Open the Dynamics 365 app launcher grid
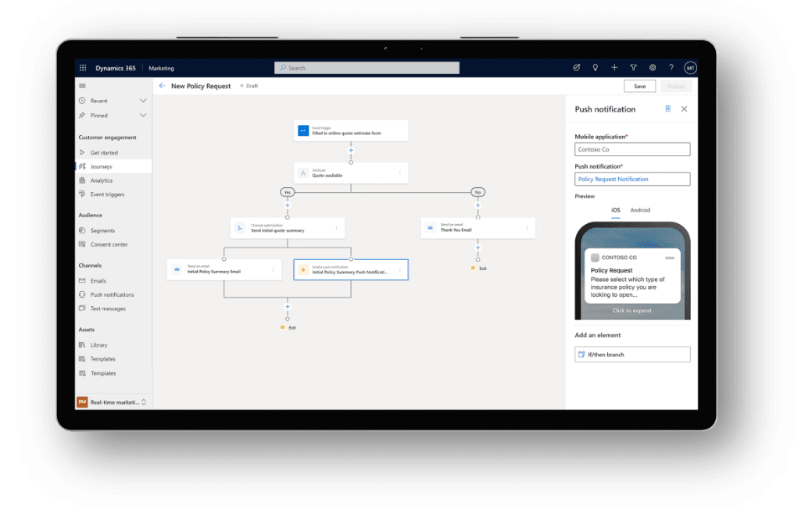 82,68
